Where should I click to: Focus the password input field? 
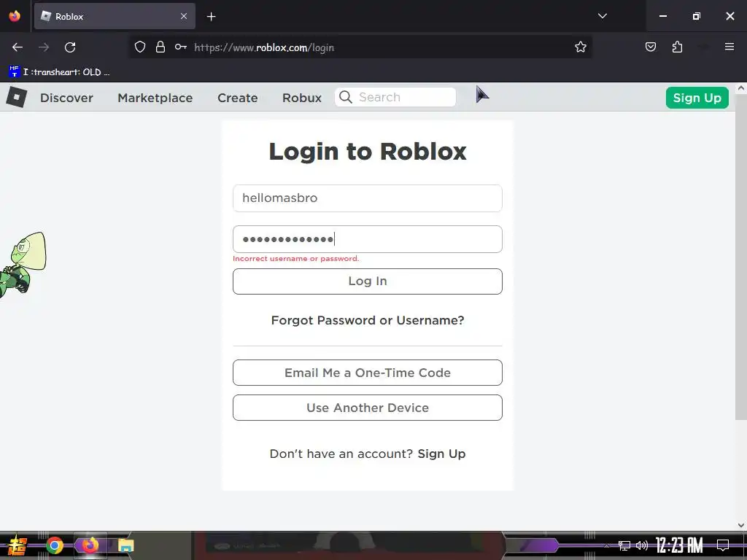368,239
